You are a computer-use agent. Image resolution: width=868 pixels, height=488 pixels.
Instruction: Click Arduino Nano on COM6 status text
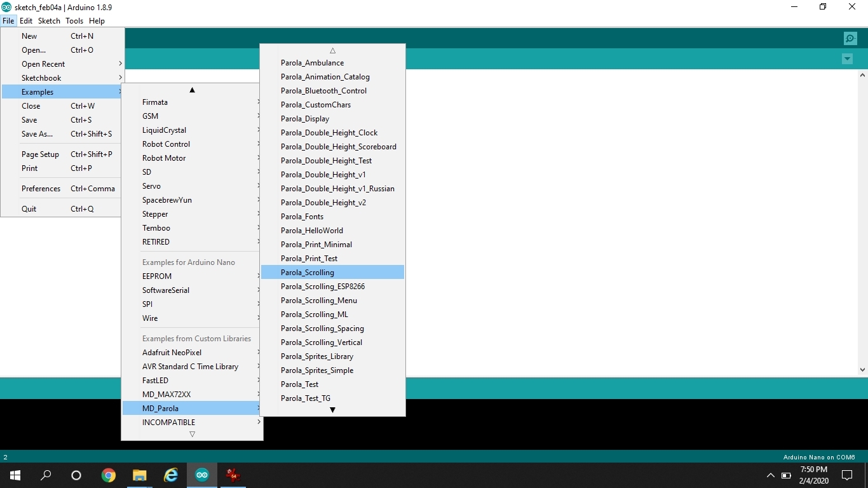pyautogui.click(x=819, y=457)
